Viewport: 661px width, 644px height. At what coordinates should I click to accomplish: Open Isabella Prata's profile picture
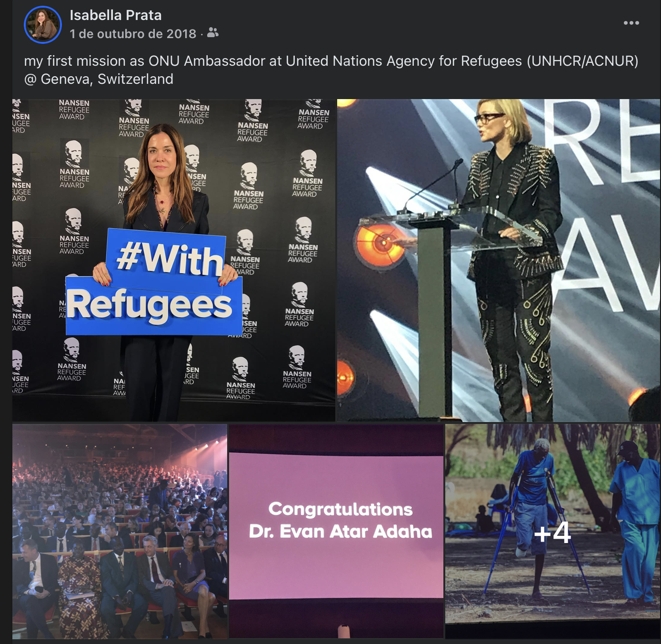[43, 25]
